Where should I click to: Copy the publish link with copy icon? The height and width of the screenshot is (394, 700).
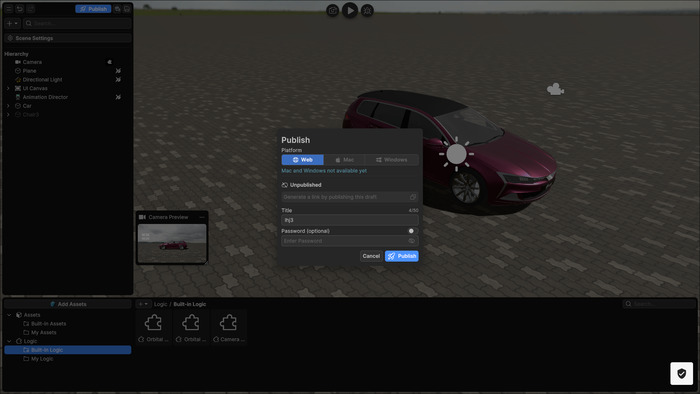(x=413, y=197)
